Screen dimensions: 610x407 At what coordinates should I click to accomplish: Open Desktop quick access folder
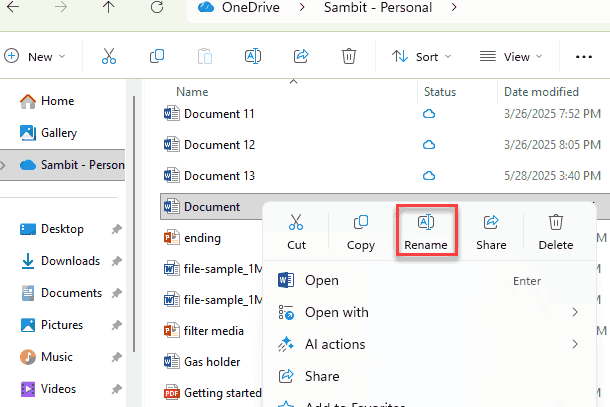(52, 229)
